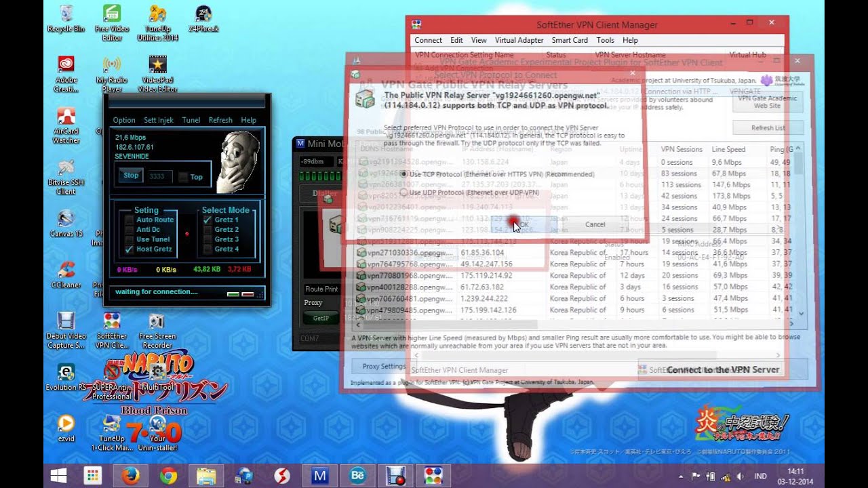Select Use TCP Protocol radio option

point(404,174)
